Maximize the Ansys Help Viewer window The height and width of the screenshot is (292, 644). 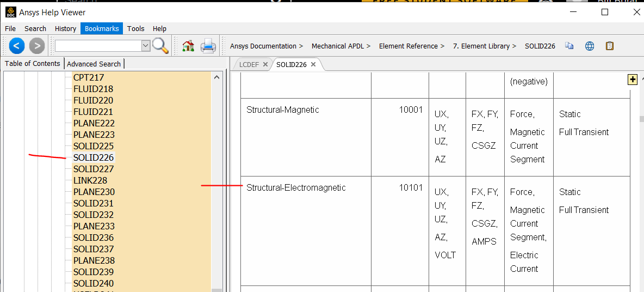point(605,13)
